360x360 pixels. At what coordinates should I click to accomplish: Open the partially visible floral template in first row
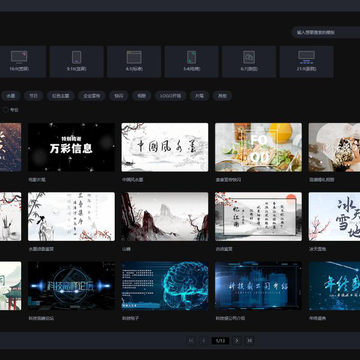coord(10,147)
